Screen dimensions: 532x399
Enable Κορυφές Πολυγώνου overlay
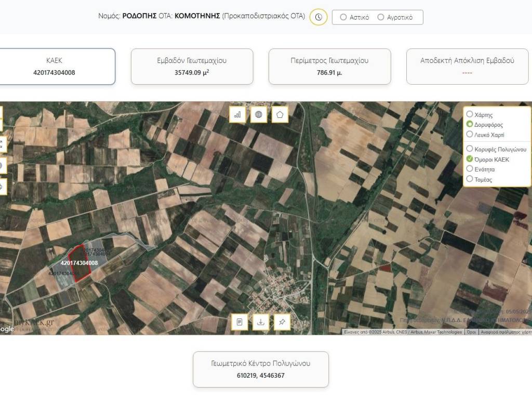[470, 149]
